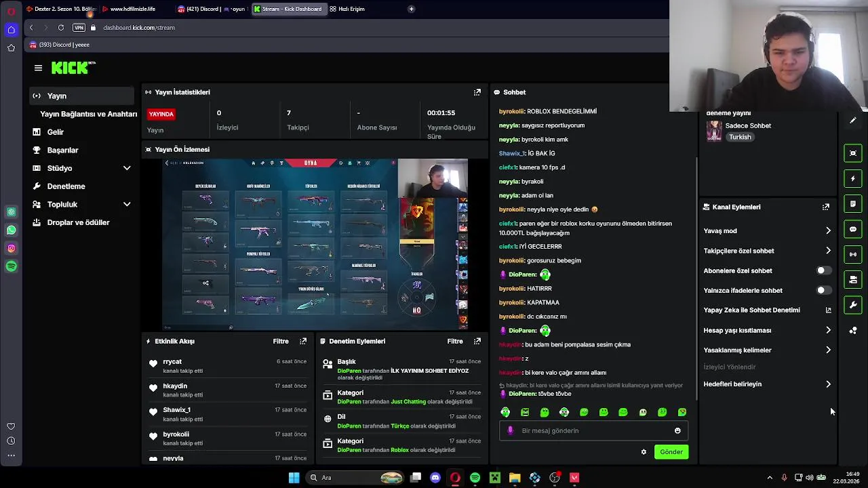Click the pencil edit stream info icon
This screenshot has width=868, height=488.
click(x=853, y=121)
